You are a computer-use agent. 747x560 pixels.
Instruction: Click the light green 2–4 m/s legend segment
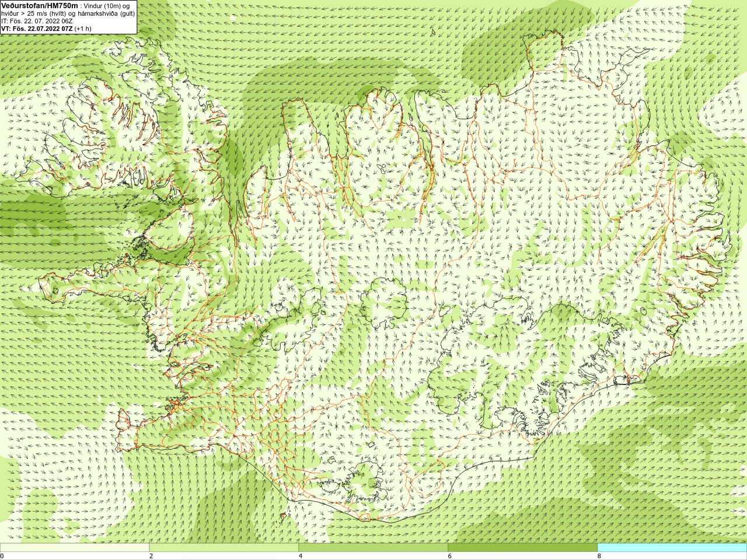pos(224,548)
